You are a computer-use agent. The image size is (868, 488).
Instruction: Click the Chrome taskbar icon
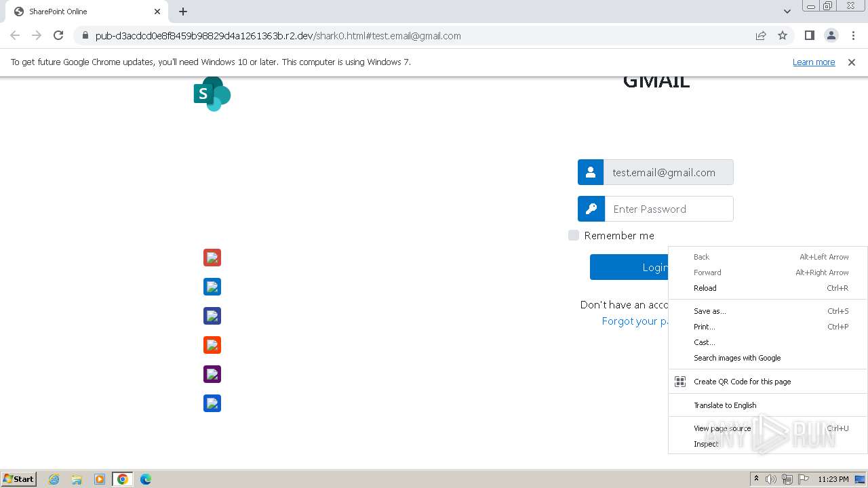[123, 479]
